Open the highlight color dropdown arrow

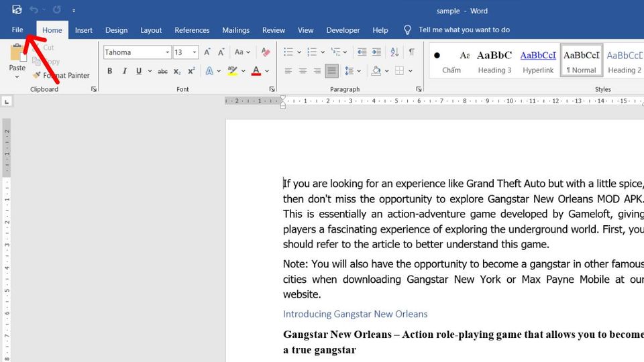coord(243,71)
